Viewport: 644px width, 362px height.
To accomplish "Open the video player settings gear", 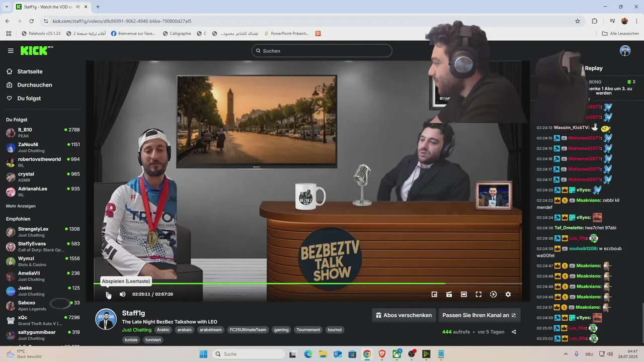I will click(508, 294).
